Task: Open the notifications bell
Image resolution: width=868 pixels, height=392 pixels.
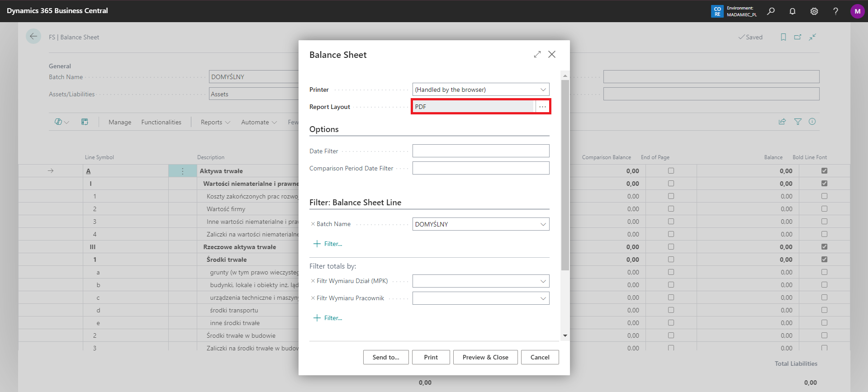Action: [x=792, y=11]
